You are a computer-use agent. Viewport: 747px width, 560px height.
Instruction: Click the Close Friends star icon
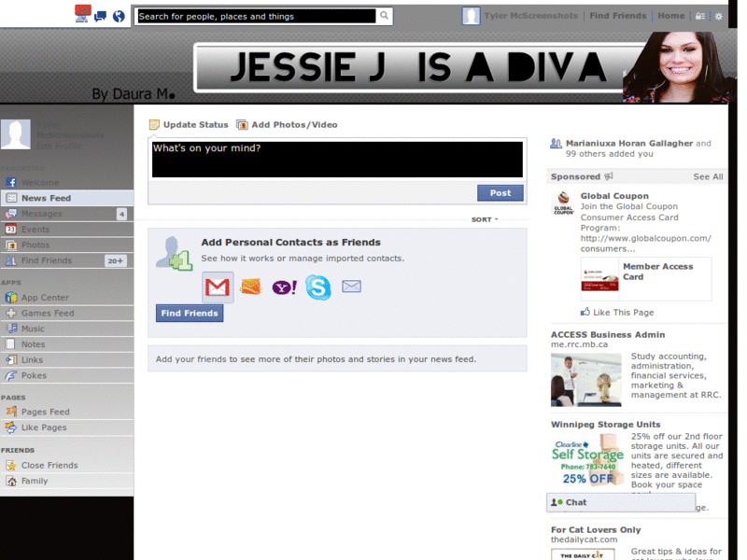point(11,465)
